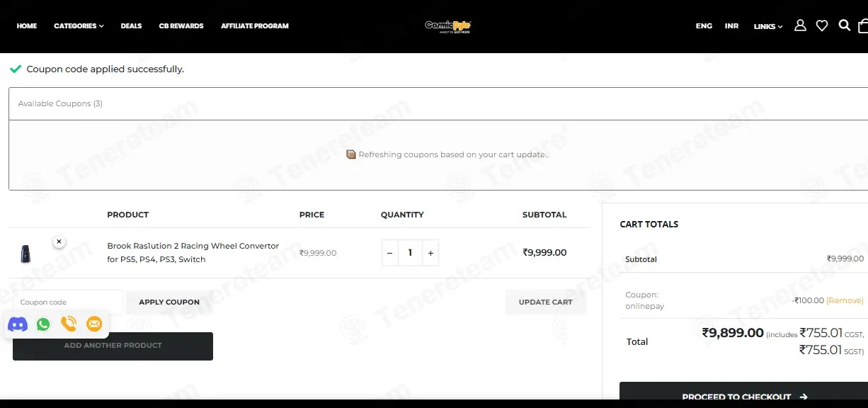Image resolution: width=868 pixels, height=408 pixels.
Task: Decrease quantity with minus button
Action: click(x=390, y=253)
